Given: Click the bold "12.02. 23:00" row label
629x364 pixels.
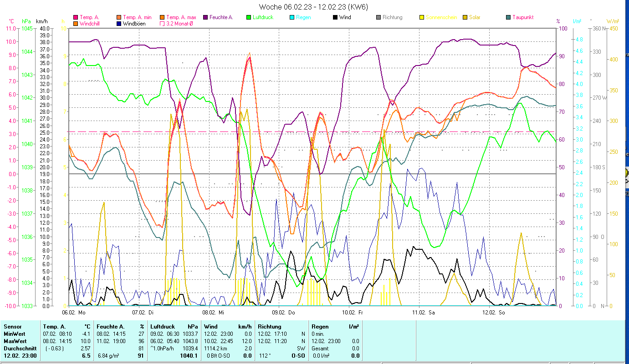Looking at the screenshot, I should [x=20, y=356].
